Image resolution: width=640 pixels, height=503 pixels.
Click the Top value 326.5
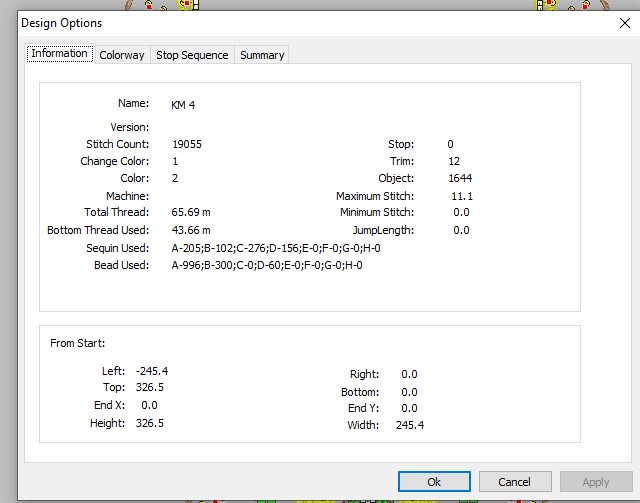(x=150, y=387)
